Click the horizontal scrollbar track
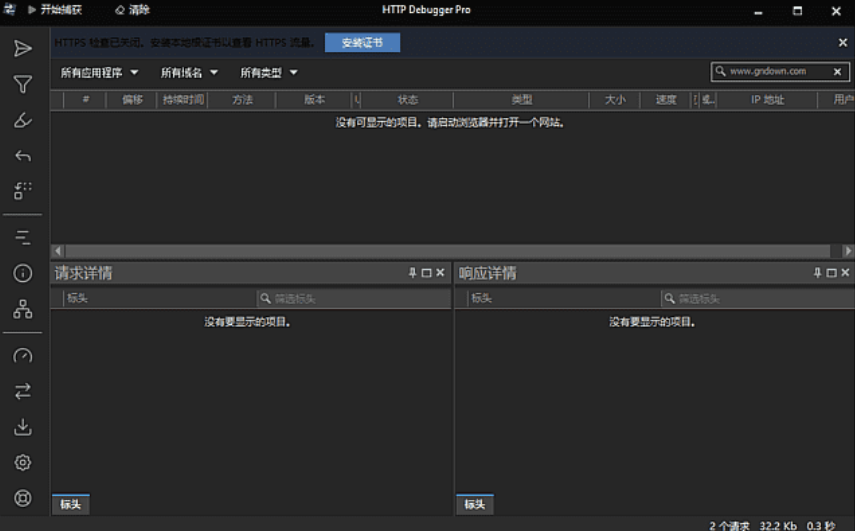This screenshot has width=855, height=531. 447,251
